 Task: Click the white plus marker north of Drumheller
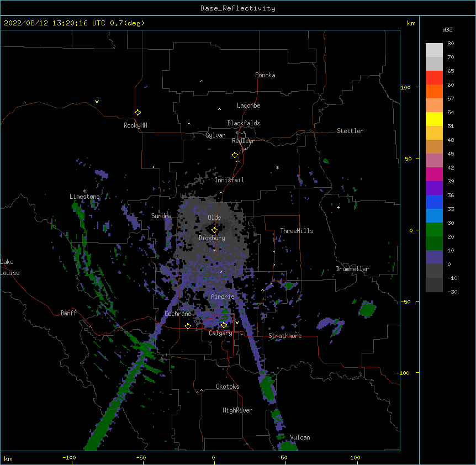pyautogui.click(x=338, y=207)
